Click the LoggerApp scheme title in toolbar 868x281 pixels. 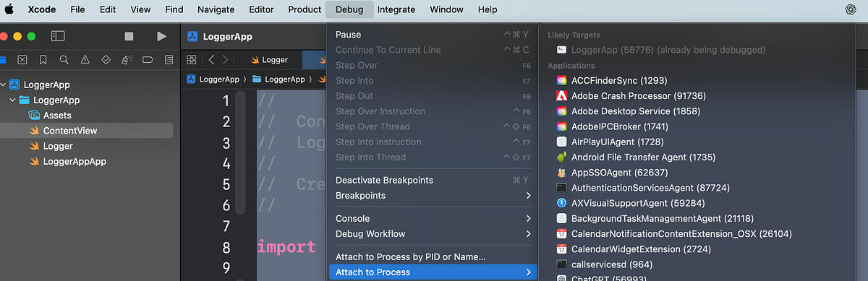click(x=227, y=37)
